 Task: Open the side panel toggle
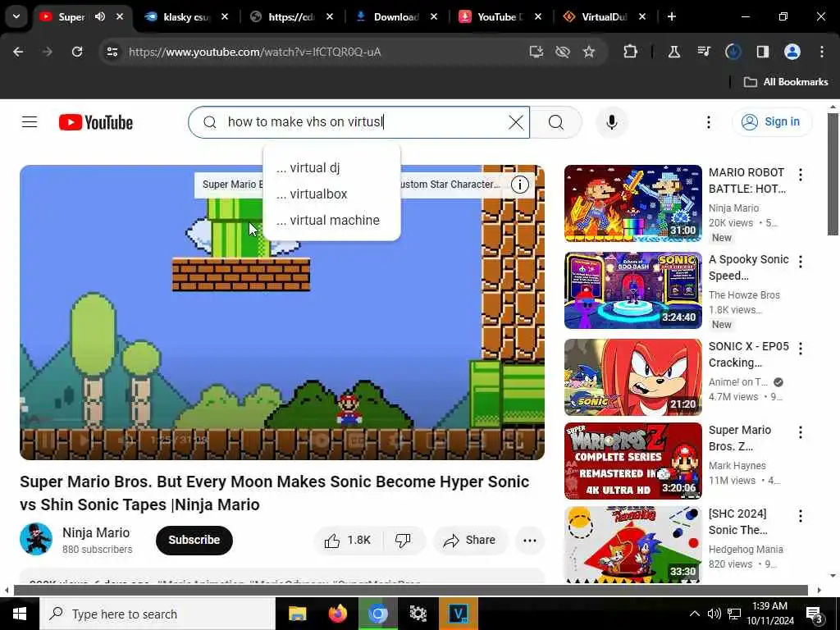(x=762, y=52)
